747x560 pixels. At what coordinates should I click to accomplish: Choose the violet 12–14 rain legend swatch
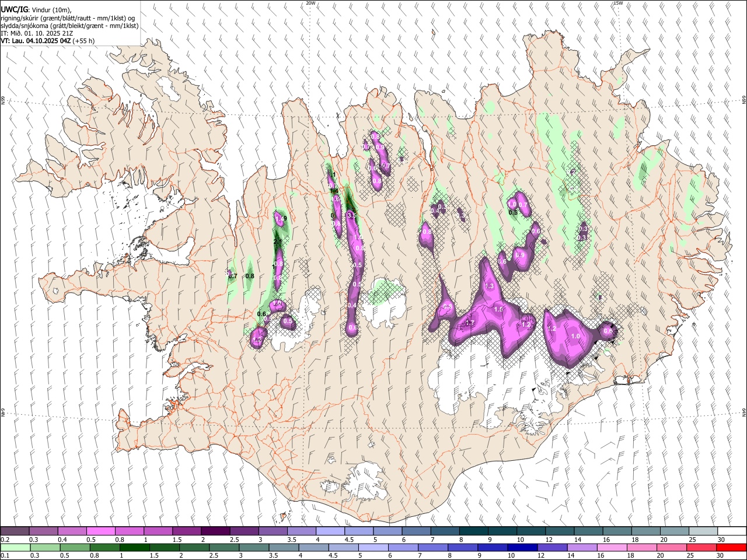[x=553, y=547]
